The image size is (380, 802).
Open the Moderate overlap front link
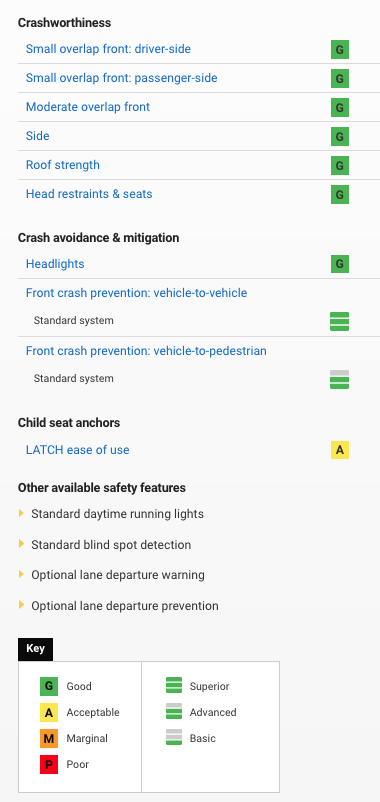(x=87, y=107)
